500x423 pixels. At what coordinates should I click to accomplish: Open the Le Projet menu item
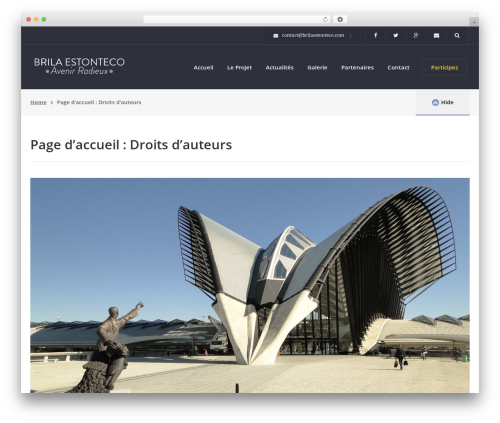point(239,67)
